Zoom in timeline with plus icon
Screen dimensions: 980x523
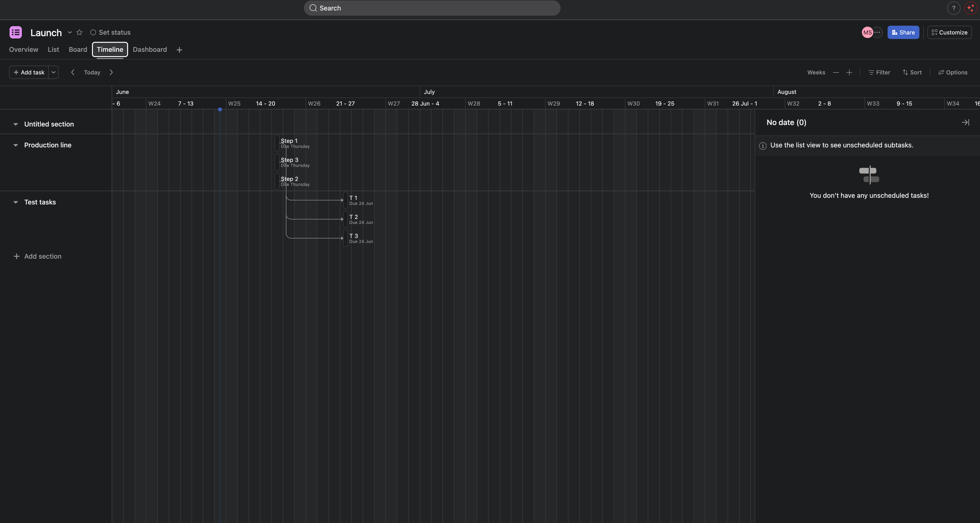[x=849, y=72]
